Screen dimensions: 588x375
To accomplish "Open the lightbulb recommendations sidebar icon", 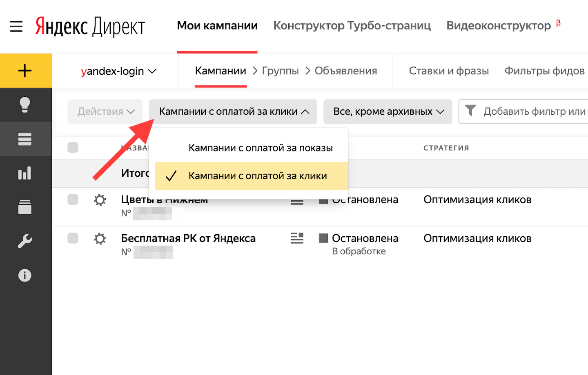I will coord(25,105).
